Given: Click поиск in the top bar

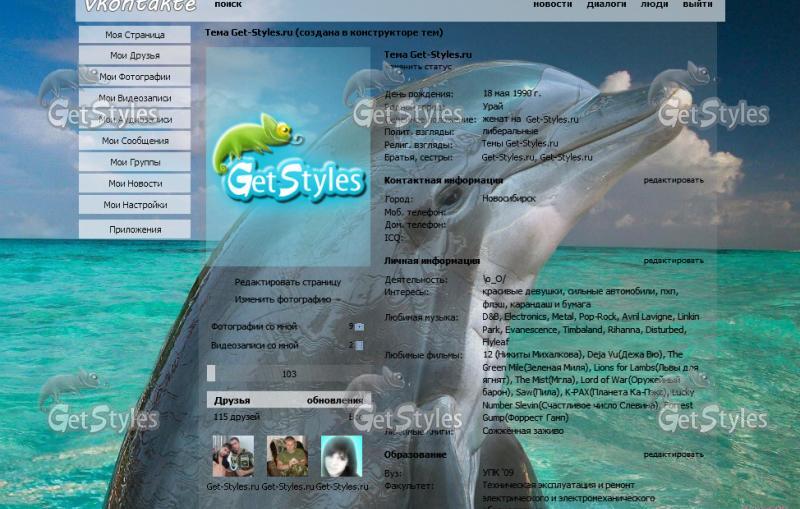Looking at the screenshot, I should [x=228, y=5].
